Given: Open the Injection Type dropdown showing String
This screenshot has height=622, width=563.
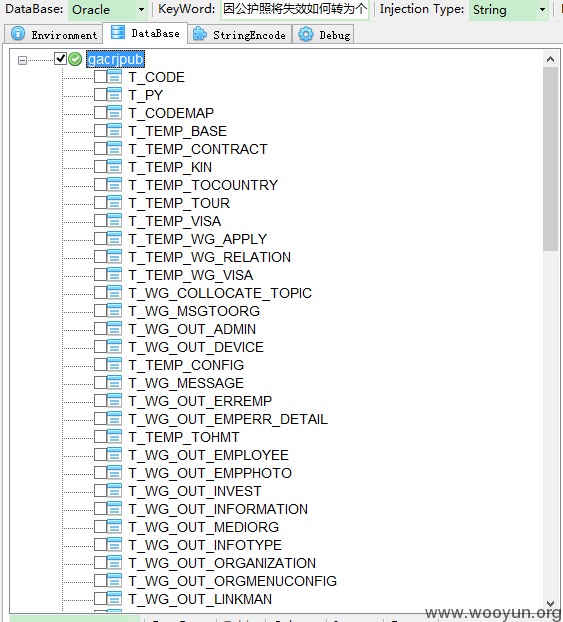Looking at the screenshot, I should tap(510, 10).
